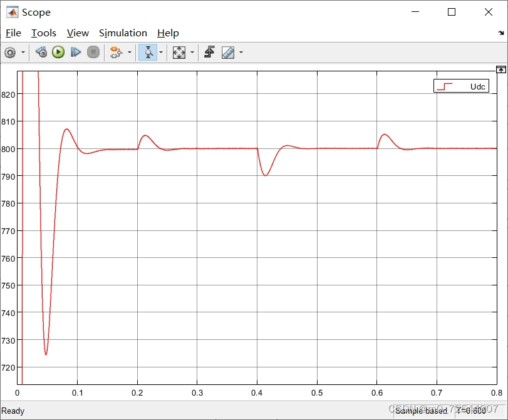
Task: Toggle the Zoom tool
Action: click(x=148, y=52)
